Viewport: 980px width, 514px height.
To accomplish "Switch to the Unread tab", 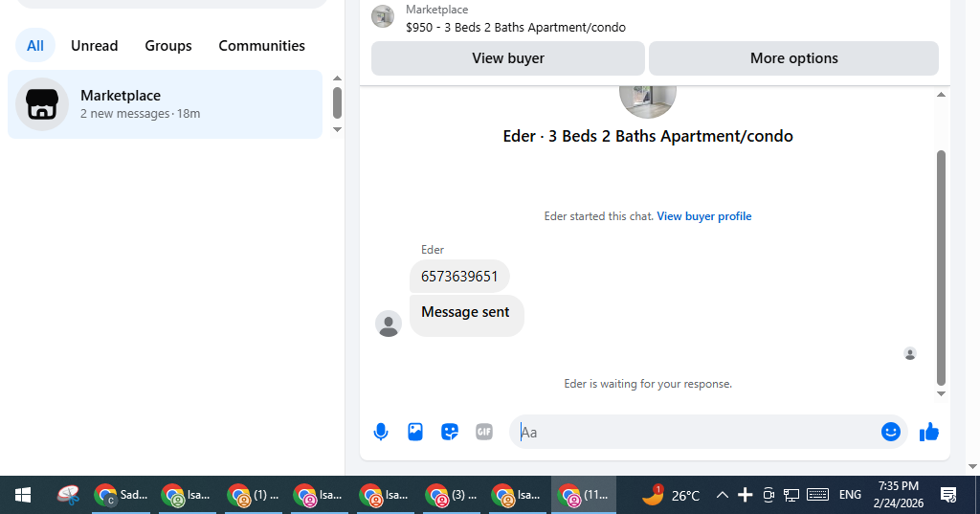I will tap(95, 46).
